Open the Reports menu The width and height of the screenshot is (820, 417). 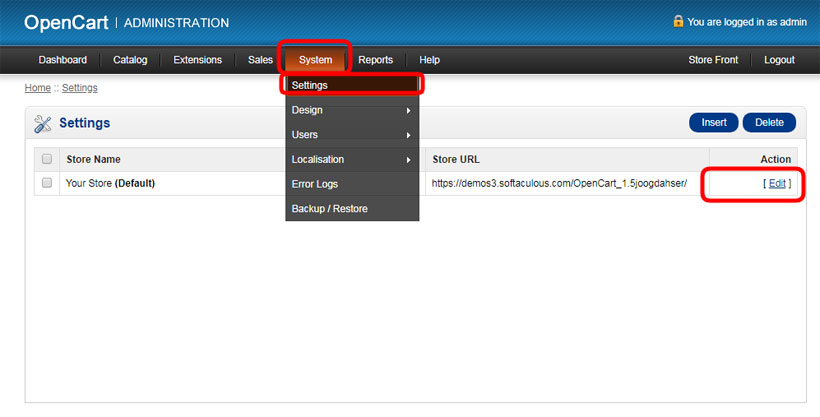pyautogui.click(x=375, y=60)
